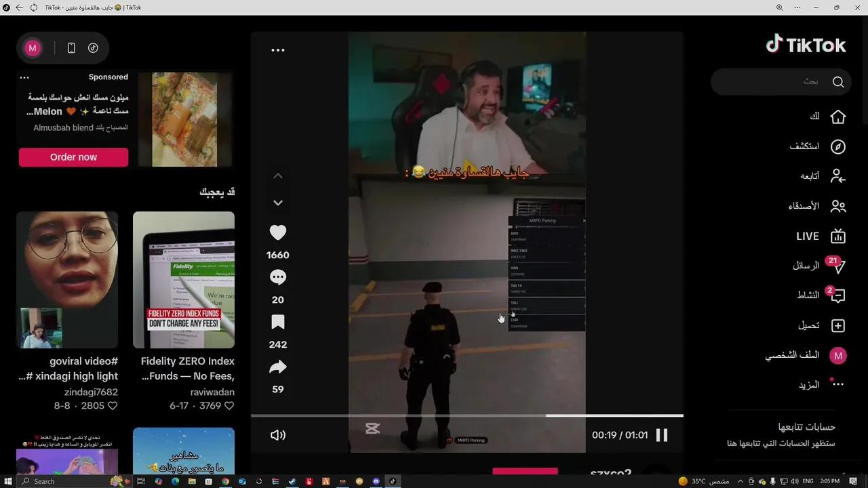The width and height of the screenshot is (868, 488).
Task: Pause the video playback
Action: tap(662, 435)
